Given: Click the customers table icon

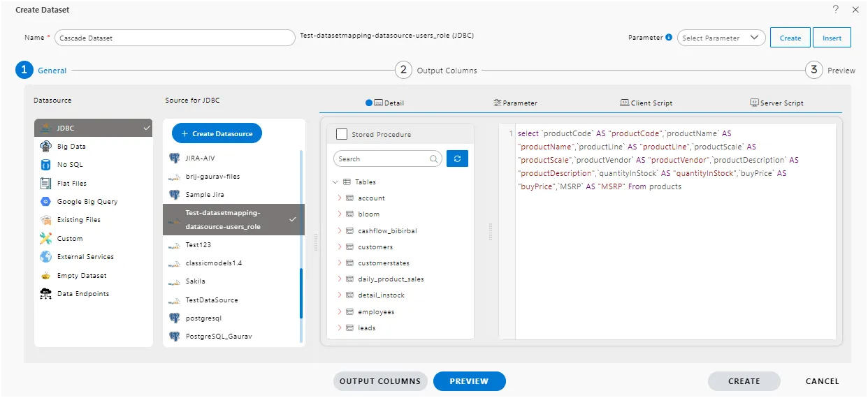Looking at the screenshot, I should point(349,246).
